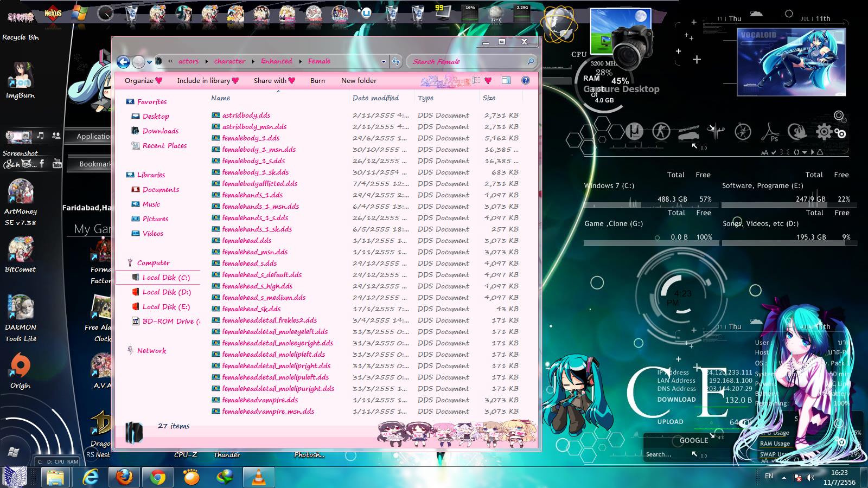Toggle the preview pane button

506,80
